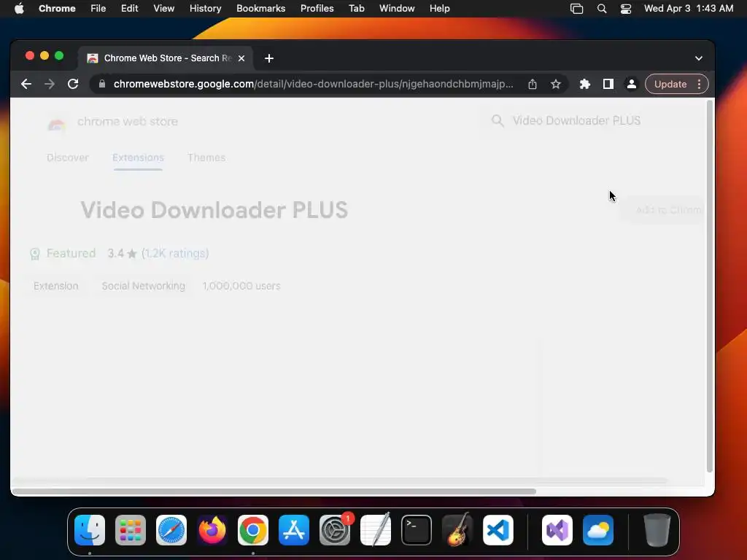Bookmark this page with the star icon

[x=555, y=85]
